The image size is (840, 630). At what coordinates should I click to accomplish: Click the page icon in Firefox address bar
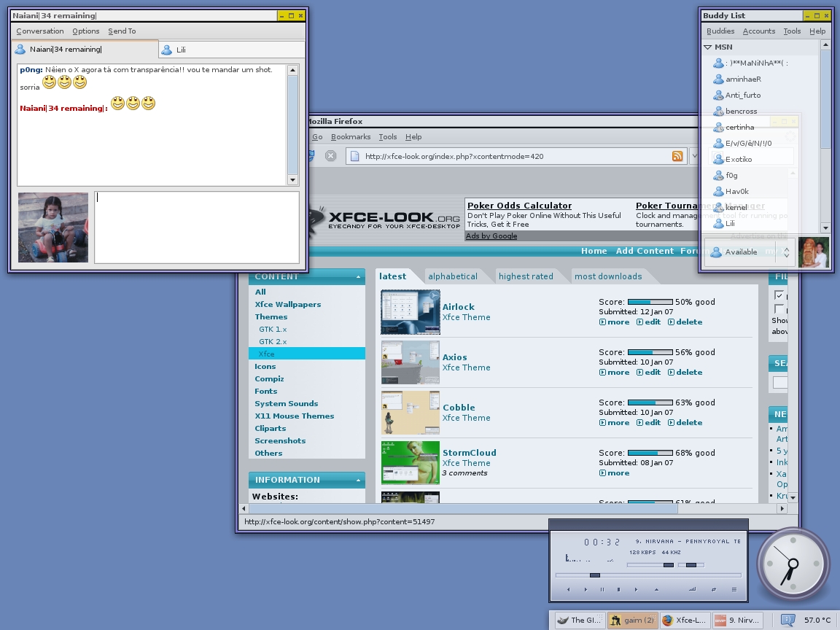[354, 156]
